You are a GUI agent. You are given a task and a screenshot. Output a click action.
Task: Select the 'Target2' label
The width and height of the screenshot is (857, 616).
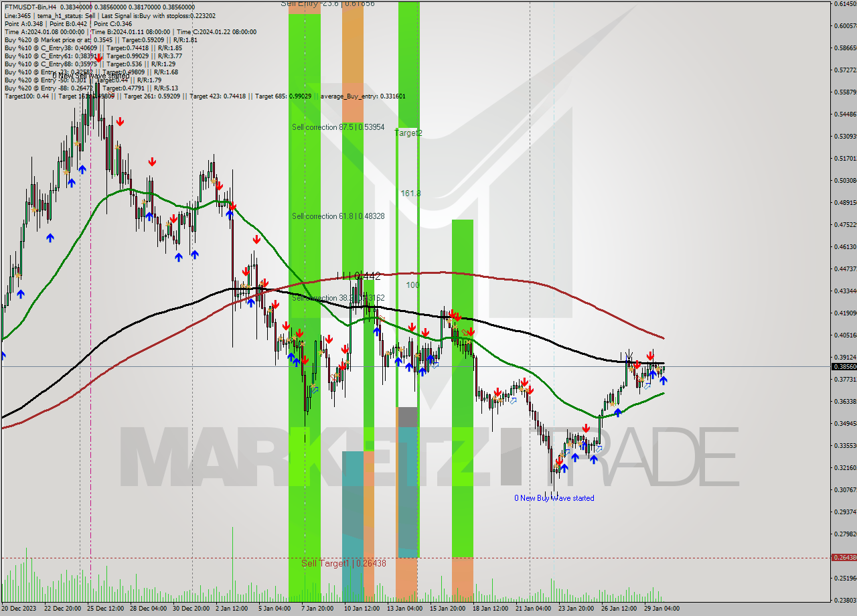click(x=408, y=133)
